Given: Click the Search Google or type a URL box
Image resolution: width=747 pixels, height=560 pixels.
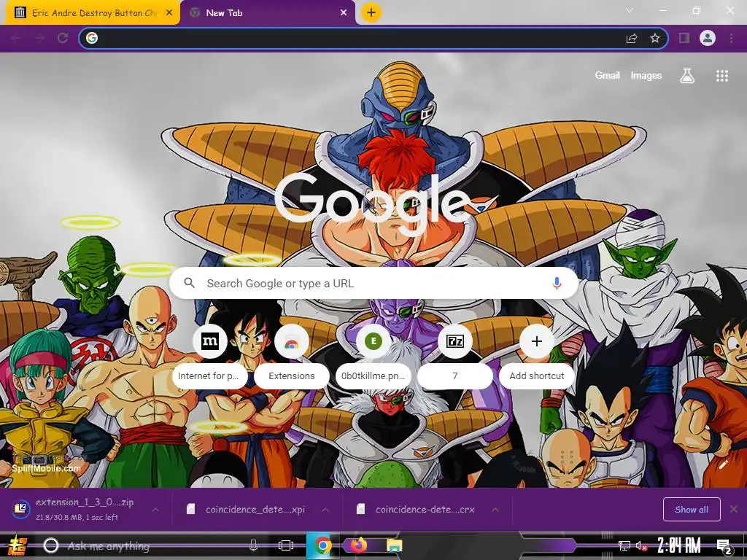Looking at the screenshot, I should 373,284.
